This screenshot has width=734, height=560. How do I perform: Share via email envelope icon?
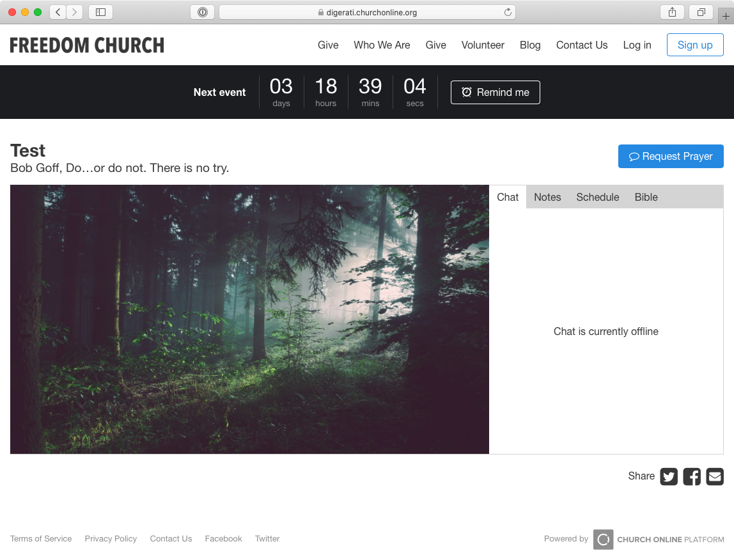715,477
